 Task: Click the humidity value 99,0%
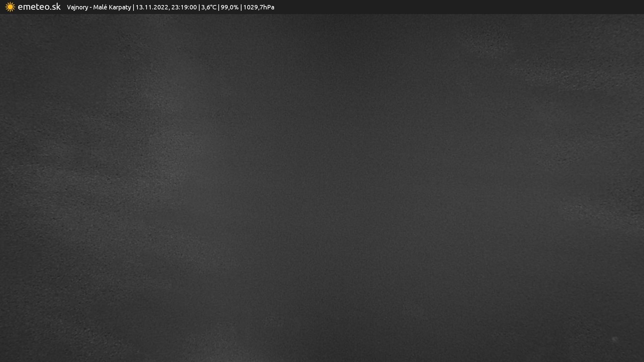(229, 7)
